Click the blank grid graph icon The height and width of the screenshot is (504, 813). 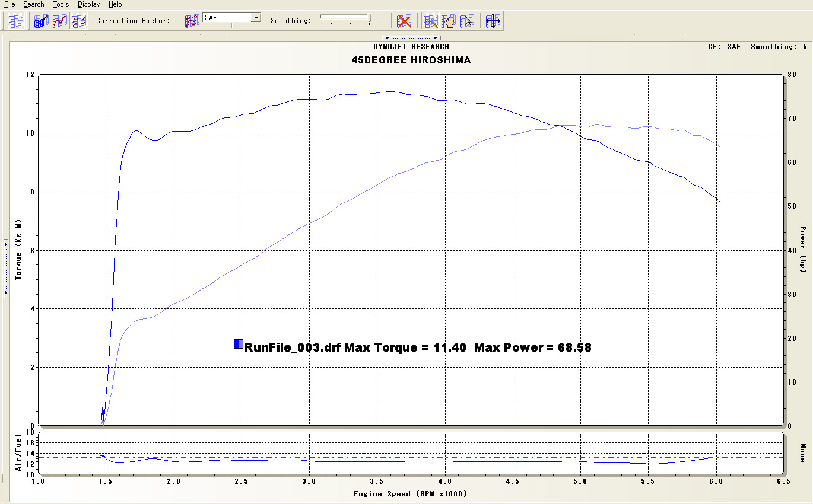[16, 21]
